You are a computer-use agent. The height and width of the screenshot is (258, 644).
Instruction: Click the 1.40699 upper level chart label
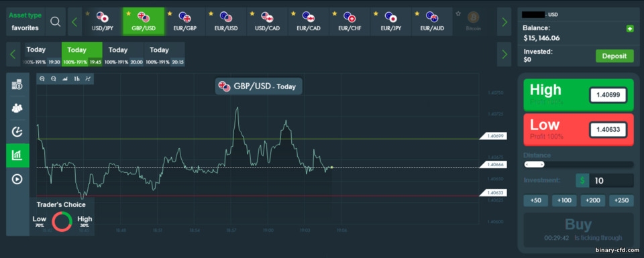[493, 136]
